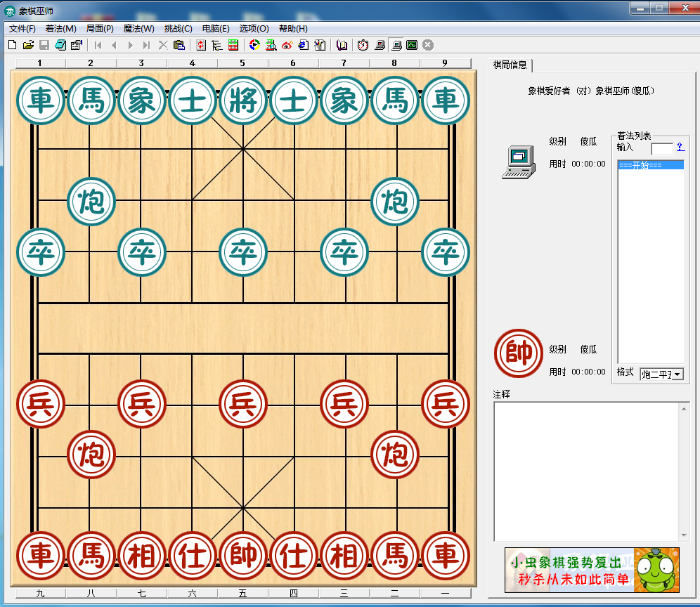The height and width of the screenshot is (607, 700).
Task: Open the 挑战(C) menu
Action: [x=178, y=29]
